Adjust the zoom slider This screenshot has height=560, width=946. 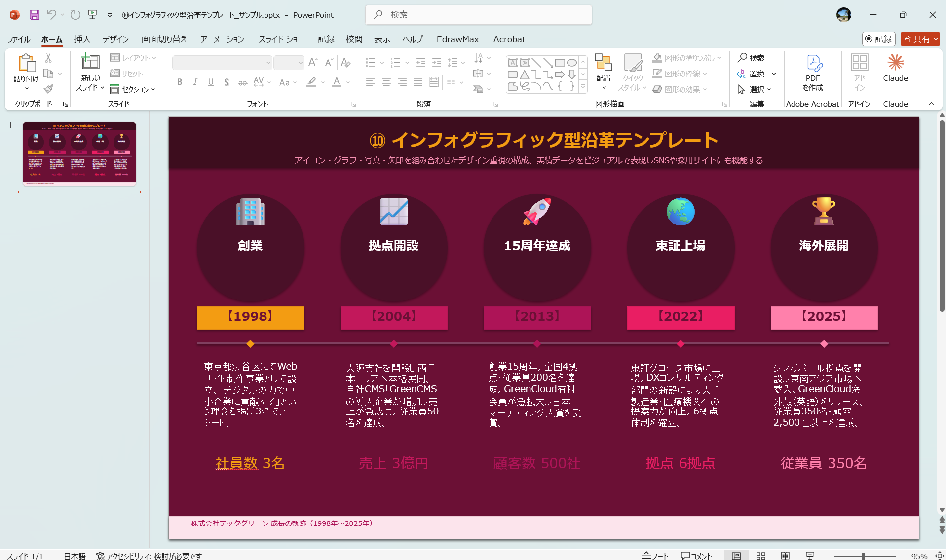(864, 556)
